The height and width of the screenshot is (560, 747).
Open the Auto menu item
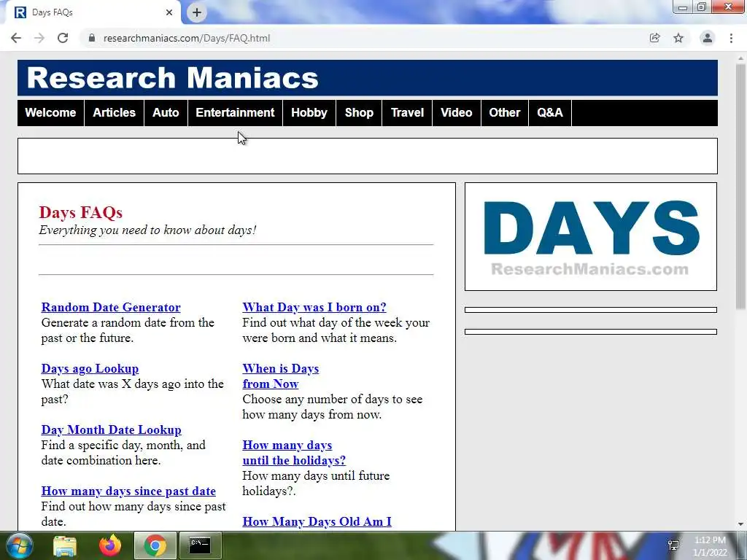point(166,113)
